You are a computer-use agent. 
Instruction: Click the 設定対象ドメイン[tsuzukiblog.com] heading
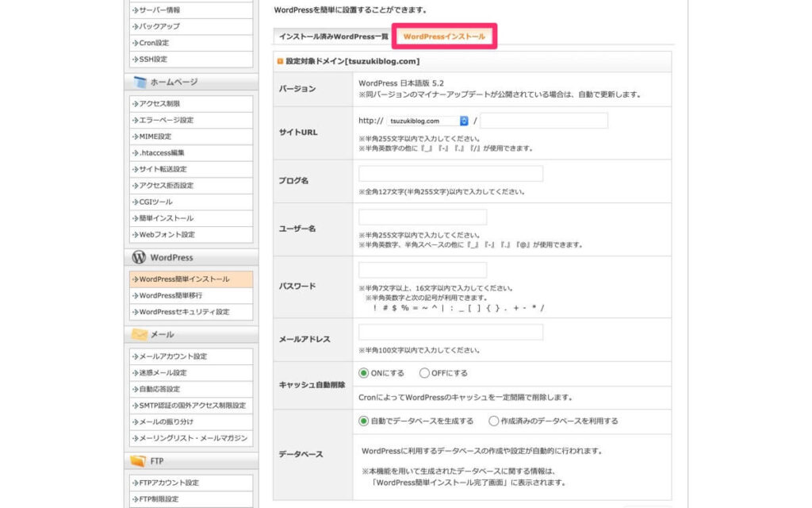tap(353, 61)
